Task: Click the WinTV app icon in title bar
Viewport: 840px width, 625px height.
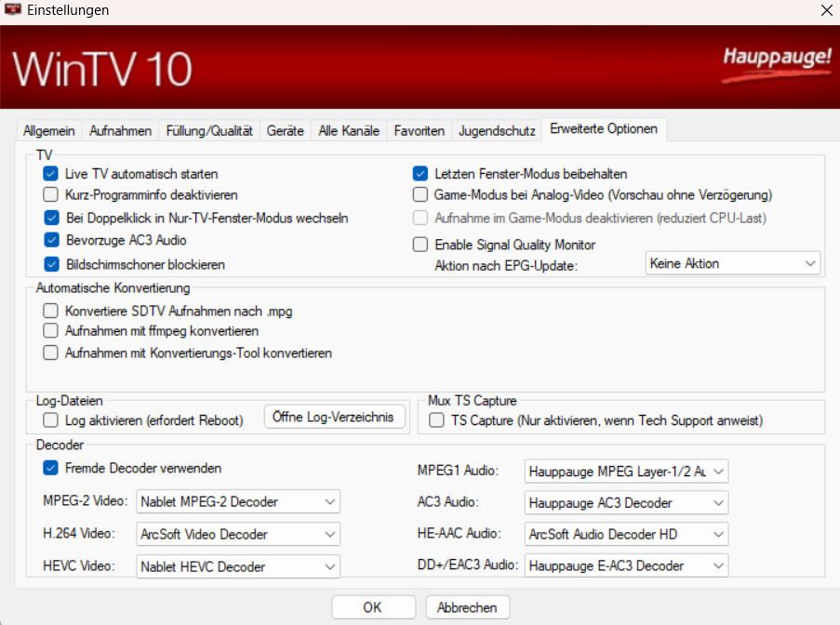Action: (13, 9)
